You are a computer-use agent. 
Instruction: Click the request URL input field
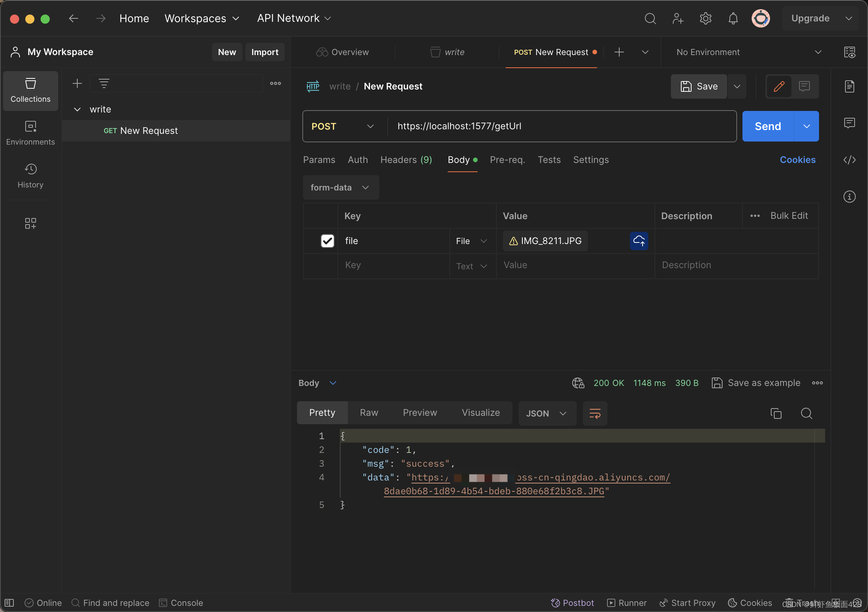[562, 126]
